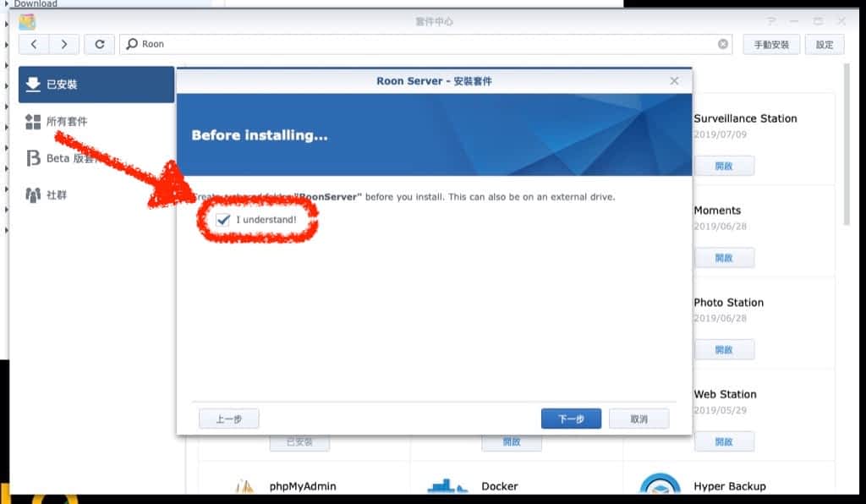Click the back navigation arrow button

[33, 44]
